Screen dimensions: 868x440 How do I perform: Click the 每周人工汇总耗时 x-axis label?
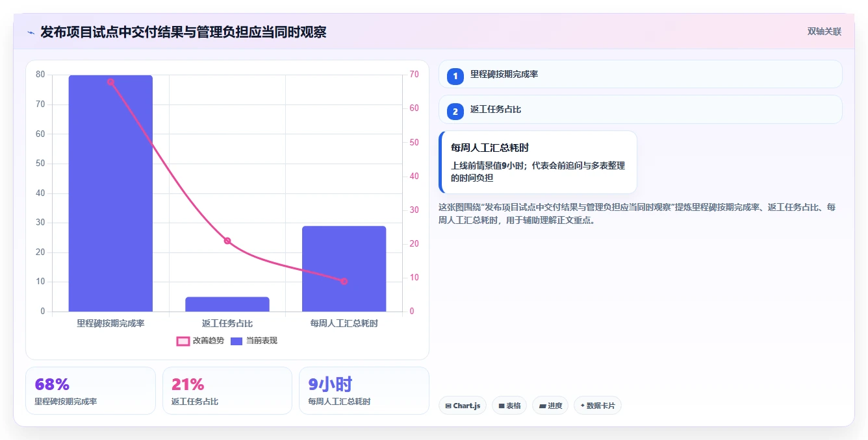pyautogui.click(x=344, y=323)
